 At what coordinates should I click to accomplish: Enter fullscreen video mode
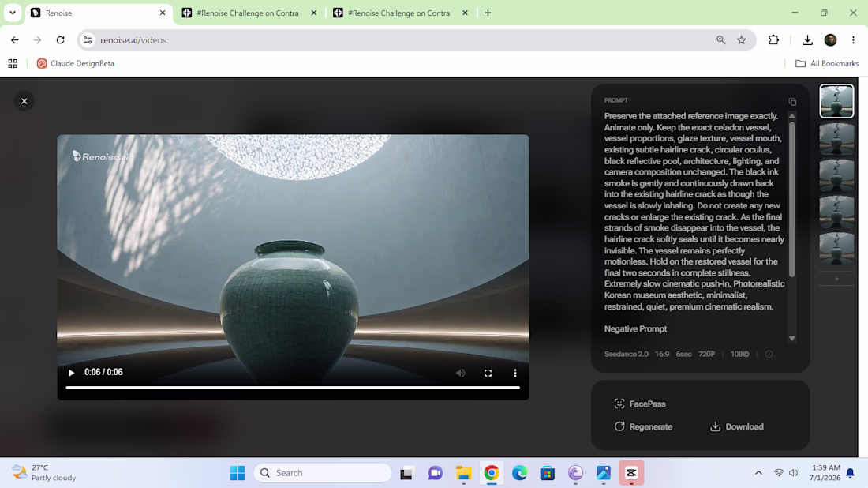click(488, 373)
